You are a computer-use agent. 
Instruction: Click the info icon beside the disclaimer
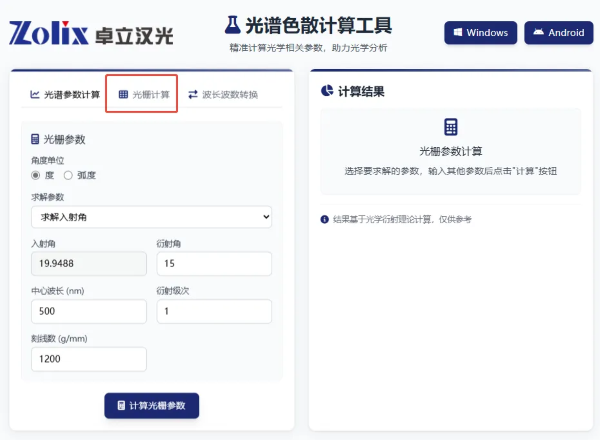pyautogui.click(x=324, y=219)
